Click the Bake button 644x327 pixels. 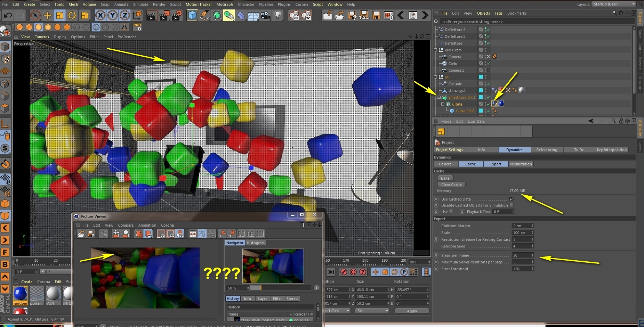click(x=445, y=178)
